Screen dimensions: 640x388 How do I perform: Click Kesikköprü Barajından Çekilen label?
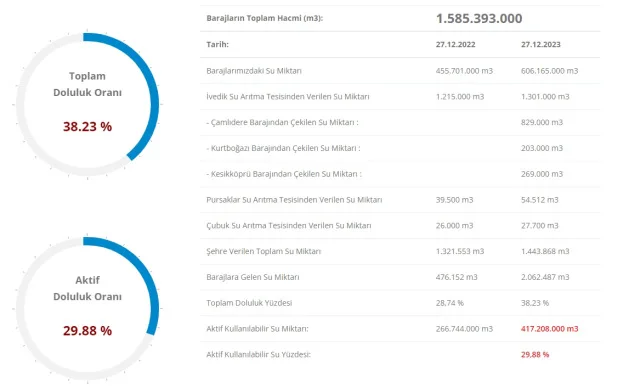[284, 174]
